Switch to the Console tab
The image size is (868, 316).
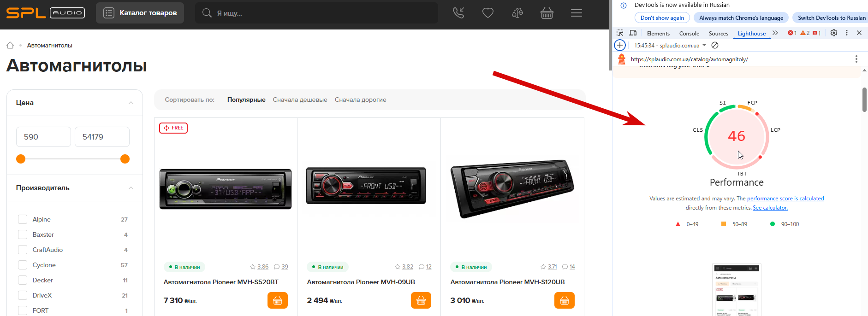pos(689,33)
